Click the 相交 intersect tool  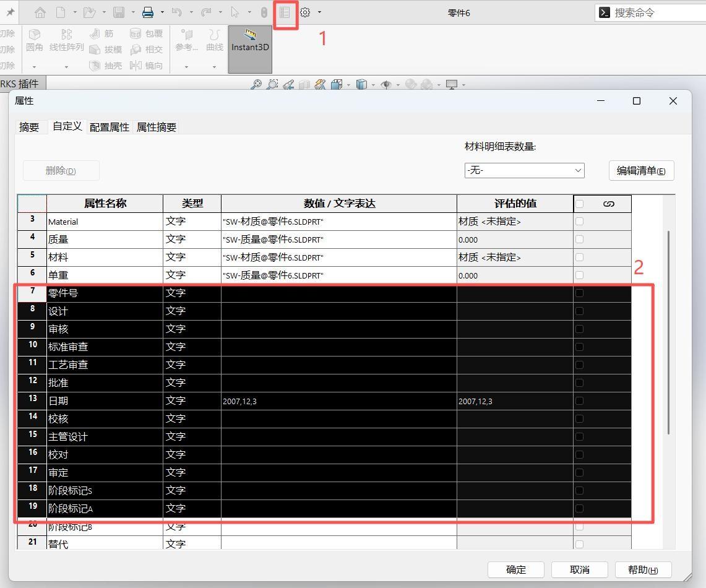coord(146,50)
